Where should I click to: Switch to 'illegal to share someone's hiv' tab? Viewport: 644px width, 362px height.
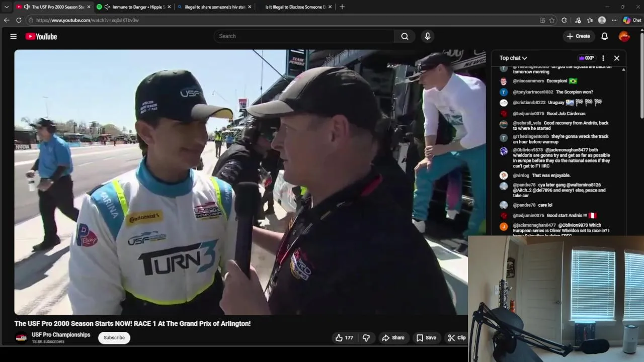point(215,7)
